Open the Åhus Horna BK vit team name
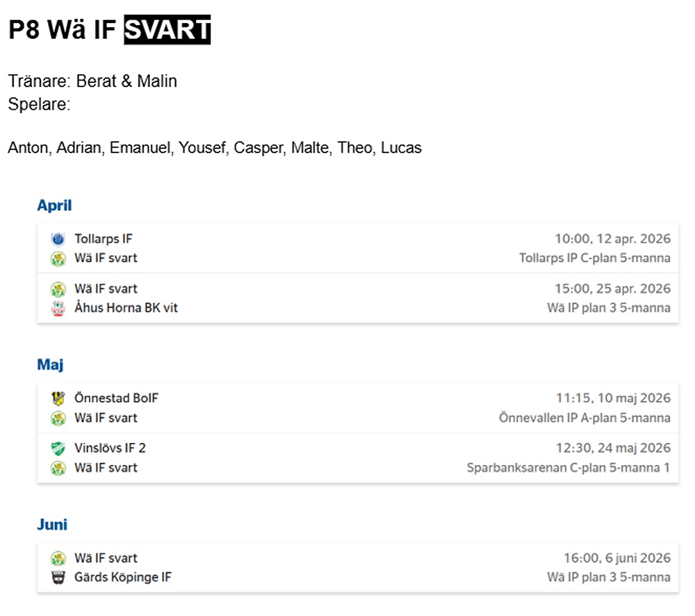This screenshot has width=695, height=616. (x=126, y=308)
